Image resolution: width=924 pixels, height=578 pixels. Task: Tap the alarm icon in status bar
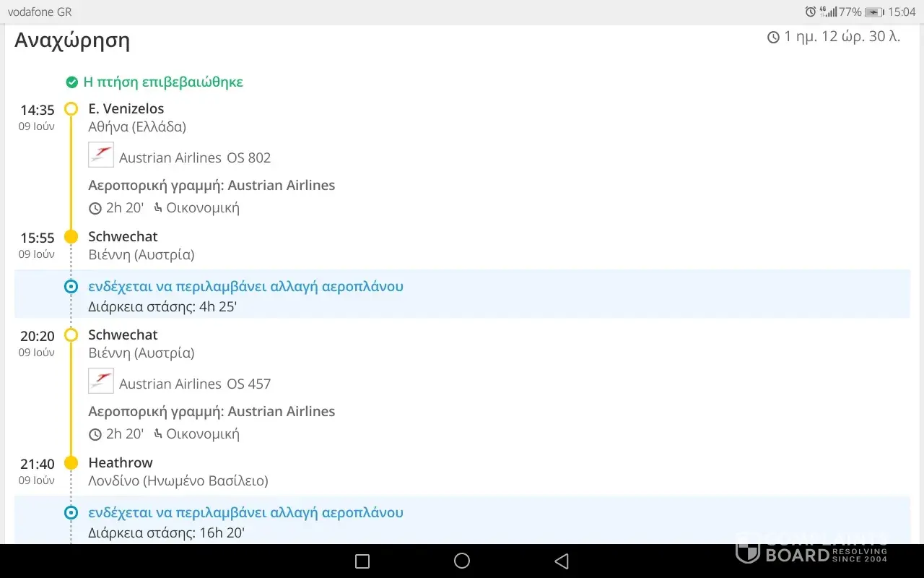[x=811, y=12]
